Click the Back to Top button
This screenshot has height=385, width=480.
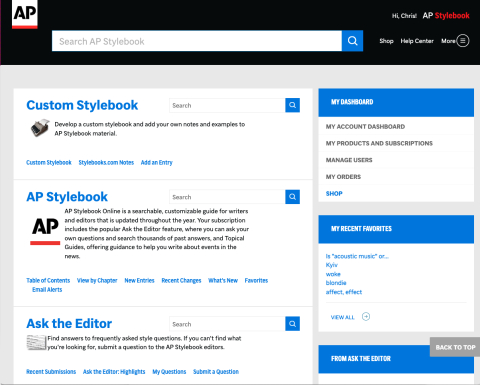(x=455, y=347)
